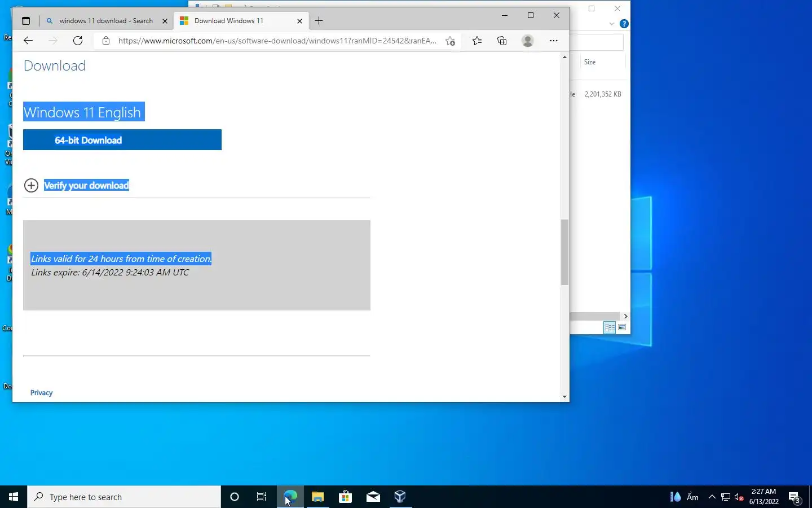Open File Explorer help icon
The image size is (812, 508).
(624, 24)
